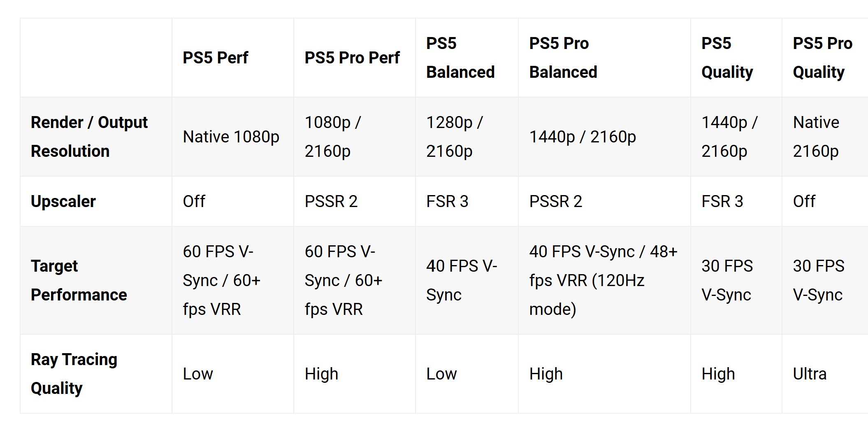The height and width of the screenshot is (433, 868).
Task: Select the 1280p / 2160p resolution cell
Action: [x=455, y=137]
